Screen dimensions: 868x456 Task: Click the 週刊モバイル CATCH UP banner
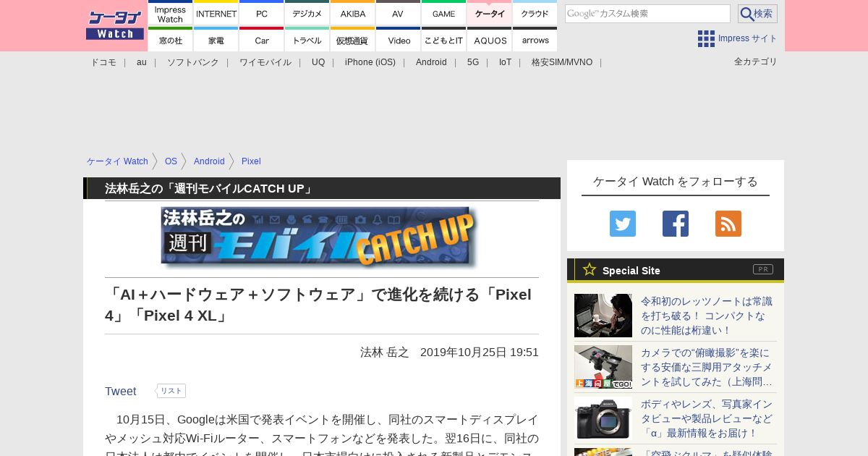click(x=319, y=238)
